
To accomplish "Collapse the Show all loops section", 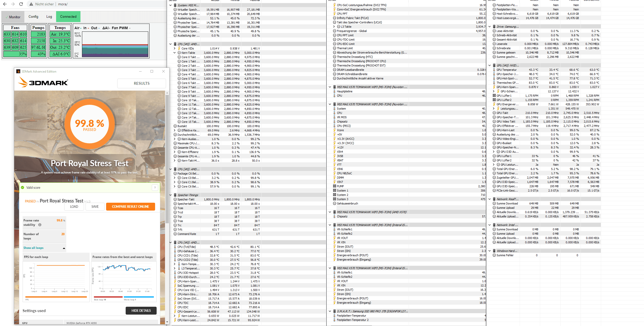I will coord(64,248).
